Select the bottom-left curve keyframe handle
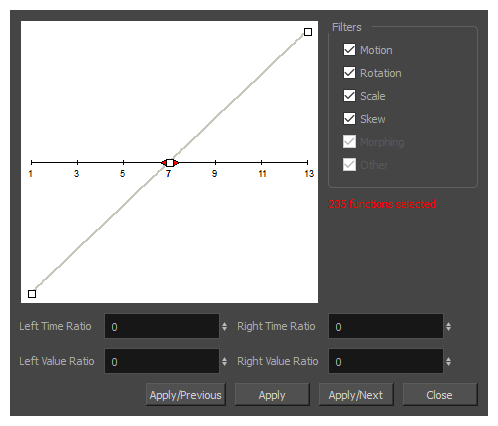The height and width of the screenshot is (426, 498). tap(32, 294)
